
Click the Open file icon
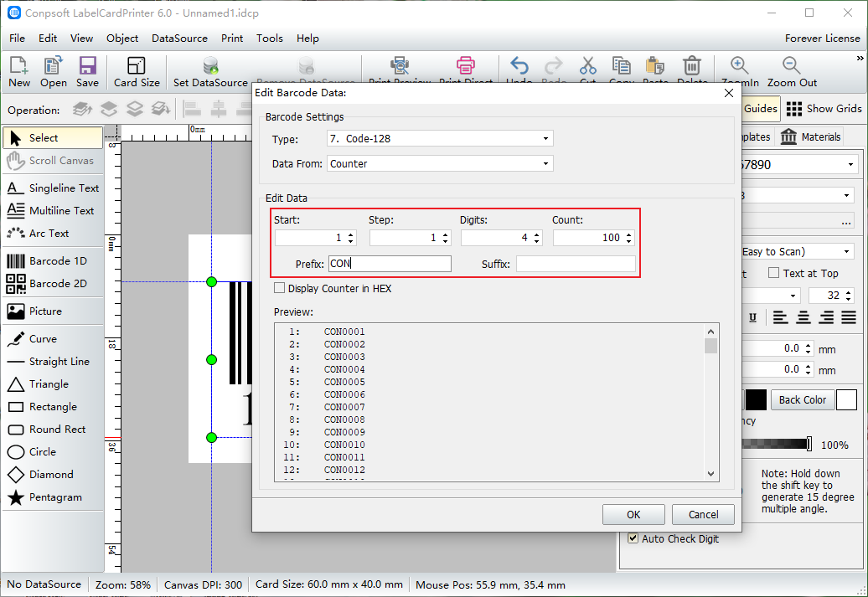coord(53,66)
